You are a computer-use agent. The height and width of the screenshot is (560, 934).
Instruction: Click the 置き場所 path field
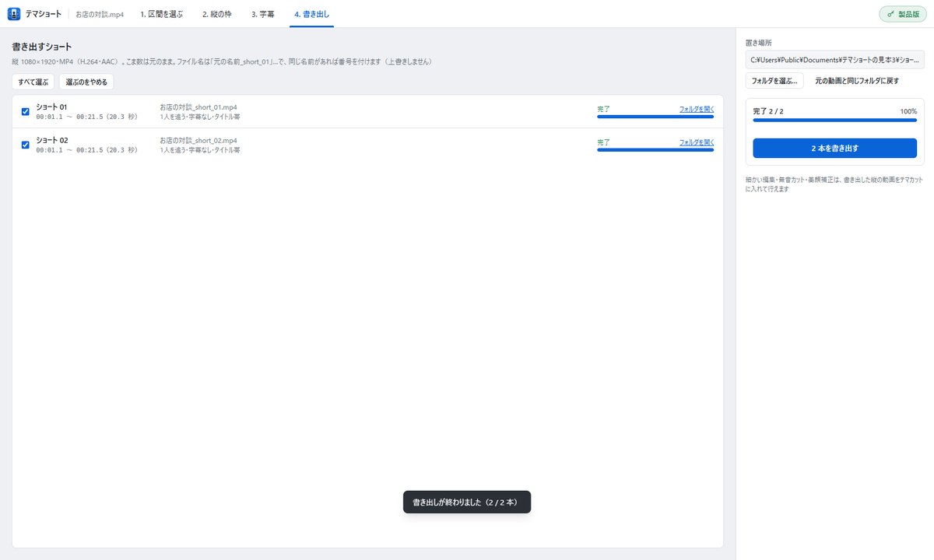coord(835,59)
